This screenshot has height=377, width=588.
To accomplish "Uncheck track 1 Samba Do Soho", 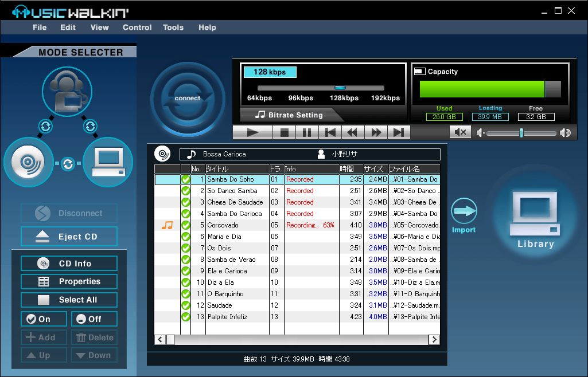I will pyautogui.click(x=186, y=179).
